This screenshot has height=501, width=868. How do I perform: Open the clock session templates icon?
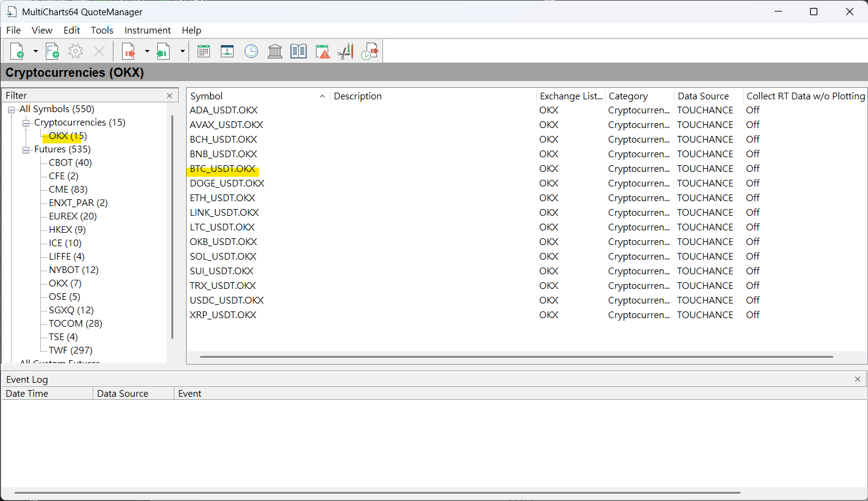click(x=251, y=52)
